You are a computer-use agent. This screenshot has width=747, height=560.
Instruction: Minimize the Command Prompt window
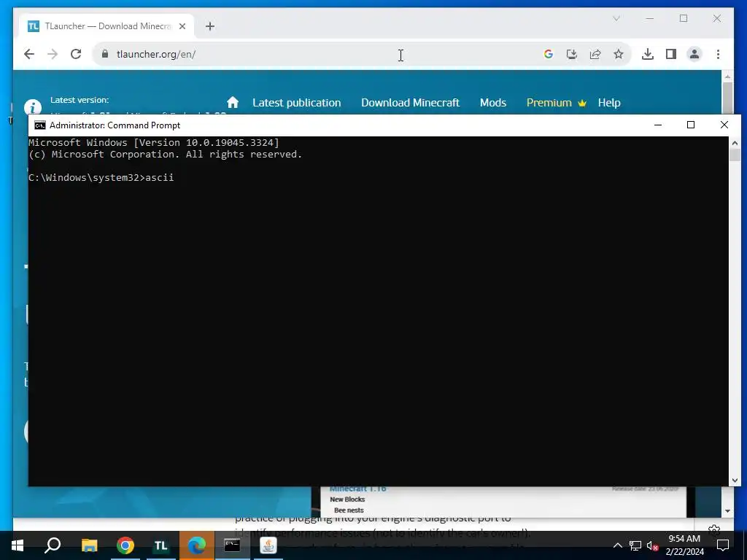(x=658, y=125)
